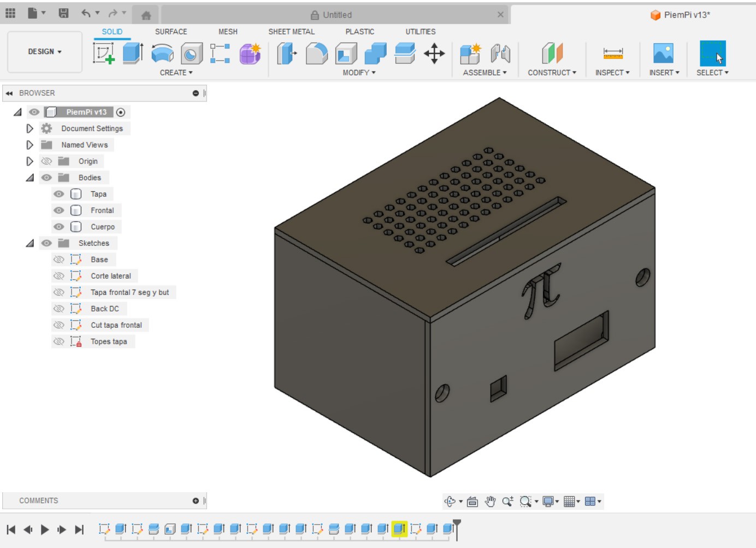Viewport: 756px width, 548px height.
Task: Click the Pan hand icon in the navigation bar
Action: [490, 502]
